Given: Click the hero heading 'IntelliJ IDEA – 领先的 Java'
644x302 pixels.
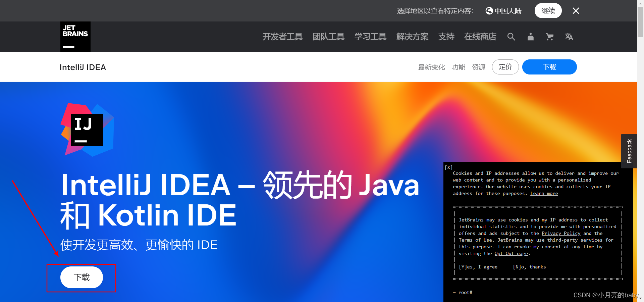Looking at the screenshot, I should 240,185.
